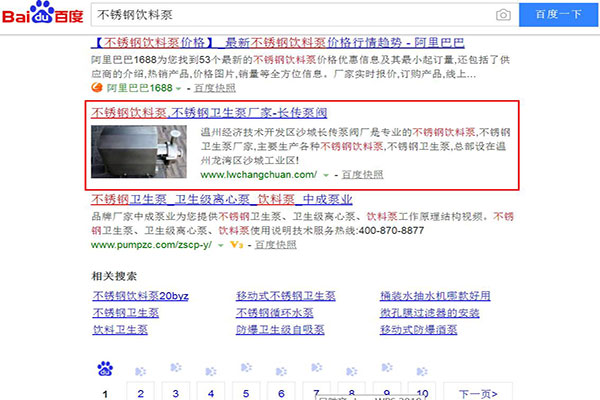Click paw icon above page 6
600x400 pixels.
[281, 371]
